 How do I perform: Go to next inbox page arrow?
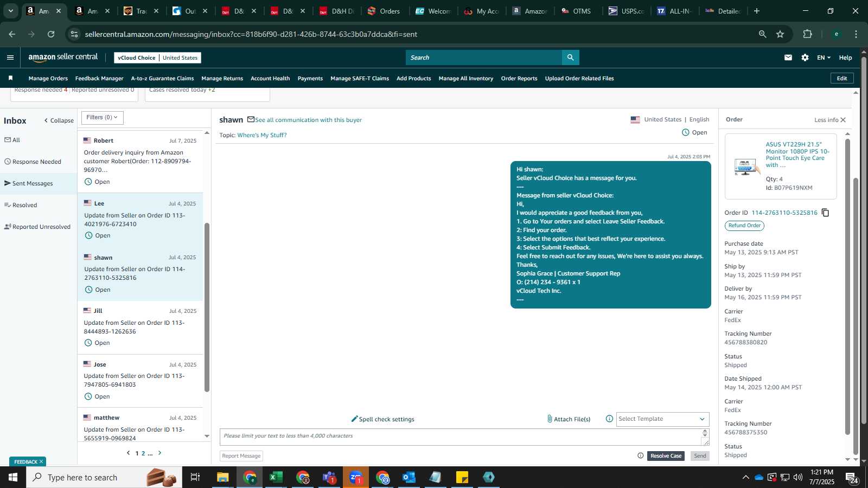(159, 453)
